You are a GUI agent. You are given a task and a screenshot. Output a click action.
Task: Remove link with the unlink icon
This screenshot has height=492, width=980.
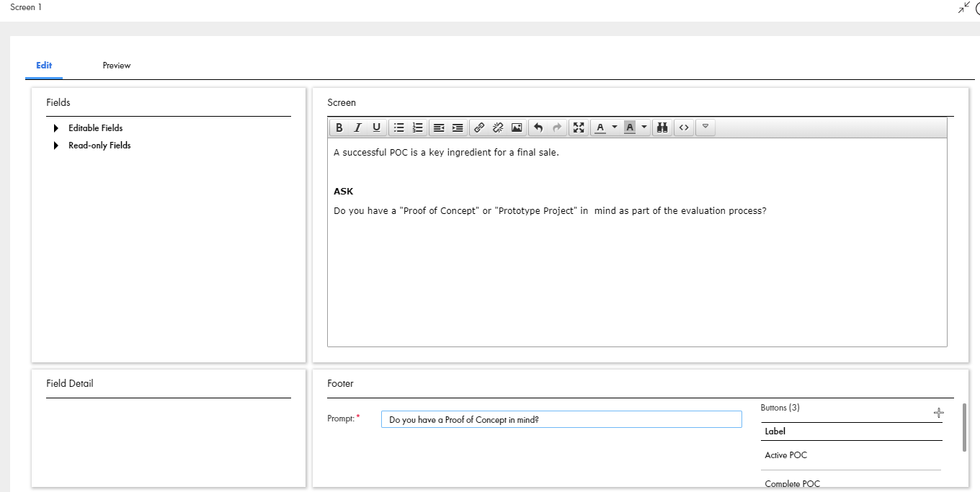(497, 128)
